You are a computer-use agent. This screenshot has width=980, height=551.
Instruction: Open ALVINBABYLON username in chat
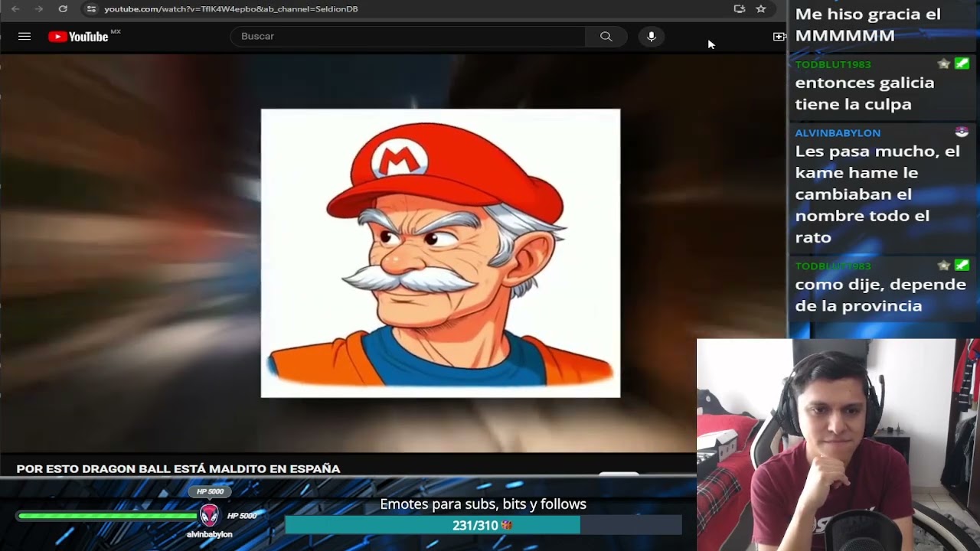pos(838,132)
